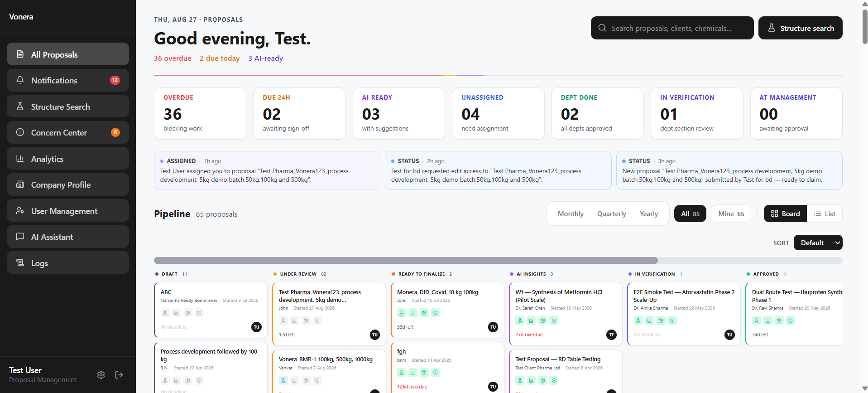Open the STATUS 3h ago notification card
Image resolution: width=868 pixels, height=393 pixels.
pos(729,170)
